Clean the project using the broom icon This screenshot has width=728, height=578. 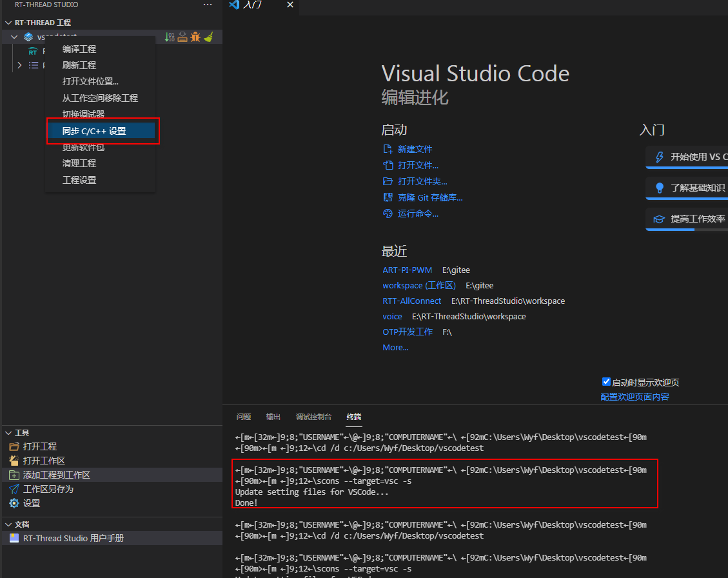coord(208,37)
